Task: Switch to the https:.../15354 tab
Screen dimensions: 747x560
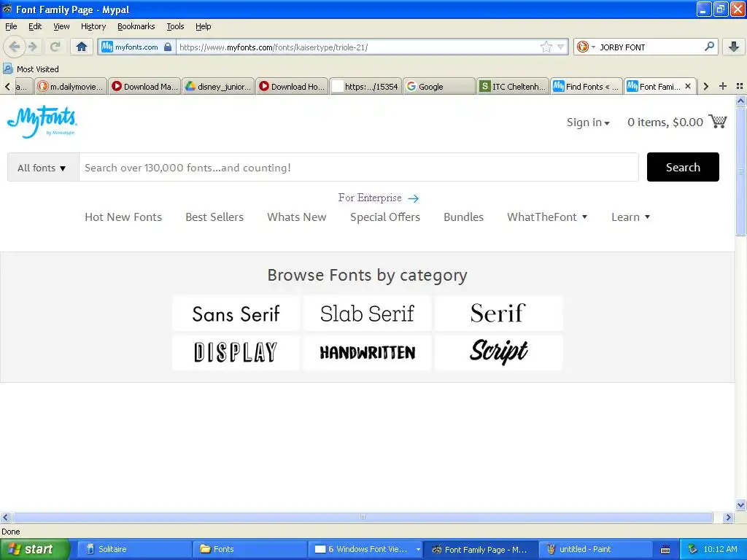Action: (x=365, y=86)
